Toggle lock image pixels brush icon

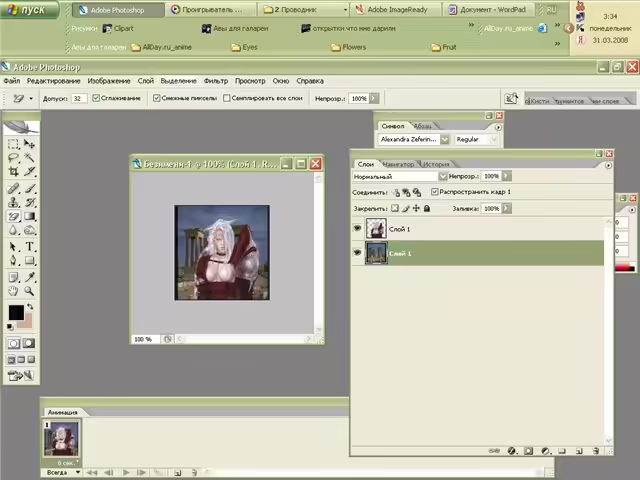[x=405, y=208]
